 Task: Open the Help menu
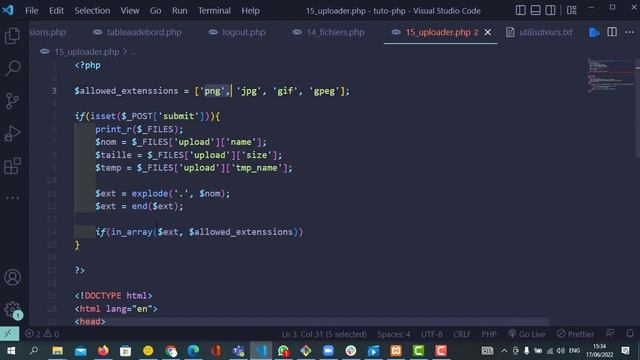pyautogui.click(x=250, y=11)
